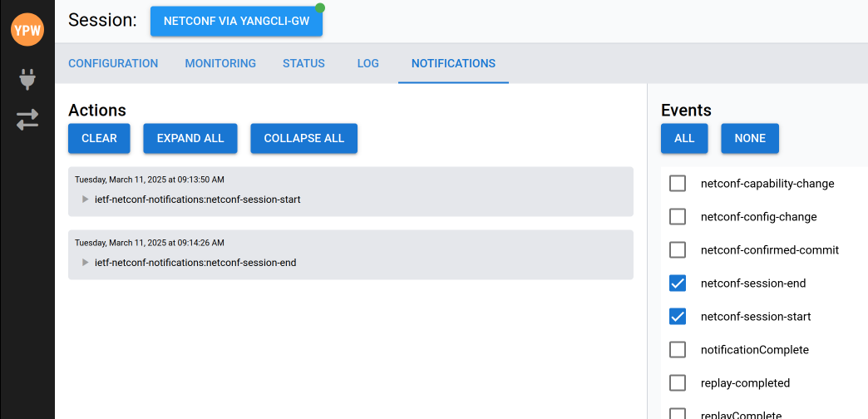Expand the netconf-session-end notification triangle
Viewport: 868px width, 419px height.
coord(86,263)
